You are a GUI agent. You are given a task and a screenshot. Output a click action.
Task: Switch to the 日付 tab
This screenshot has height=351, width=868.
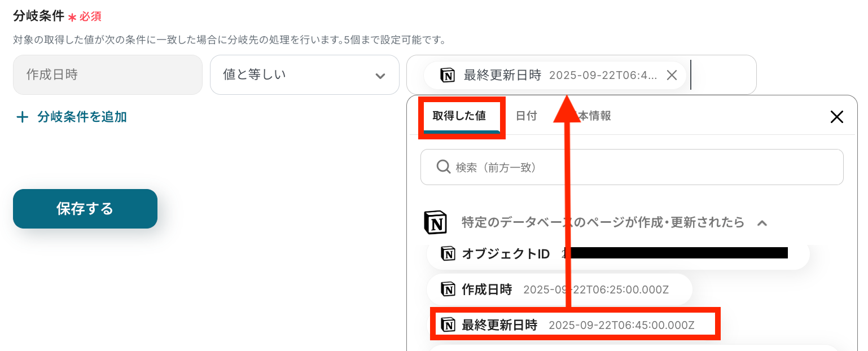pos(526,116)
